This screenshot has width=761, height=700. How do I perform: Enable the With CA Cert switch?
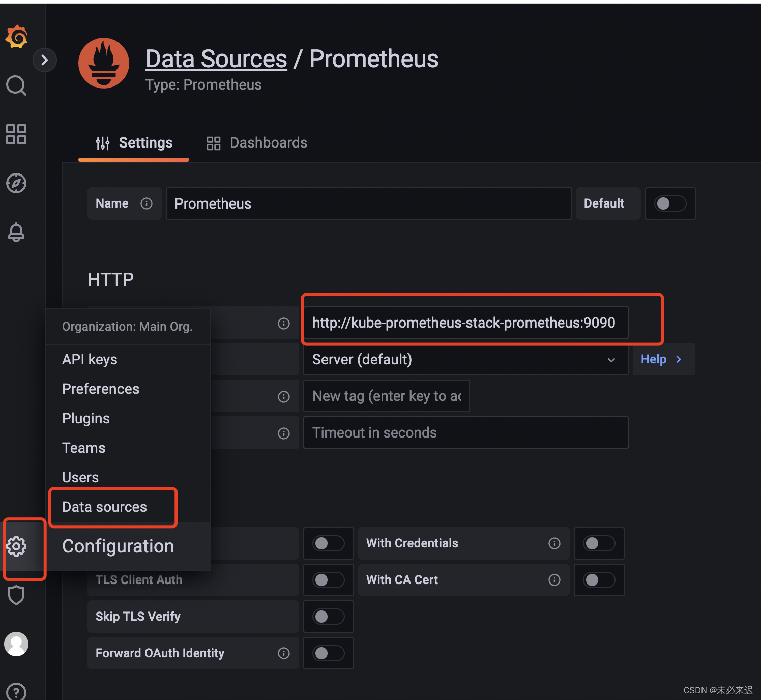pos(599,580)
